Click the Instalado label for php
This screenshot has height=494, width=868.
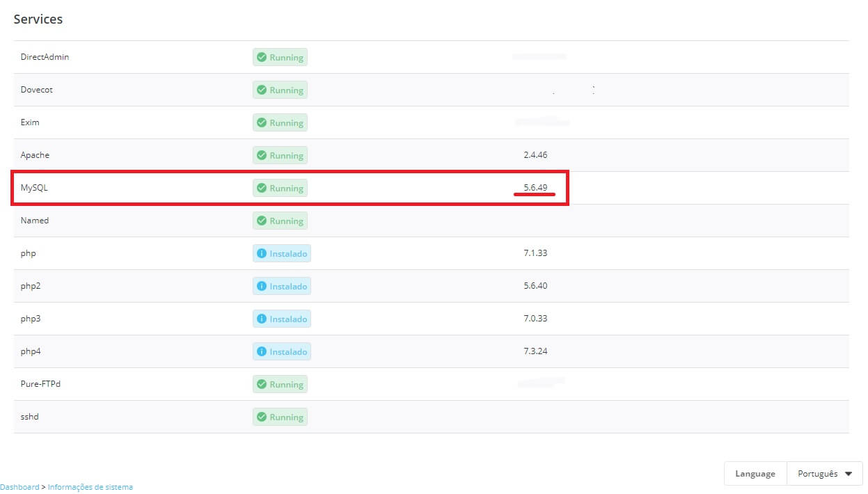(288, 254)
